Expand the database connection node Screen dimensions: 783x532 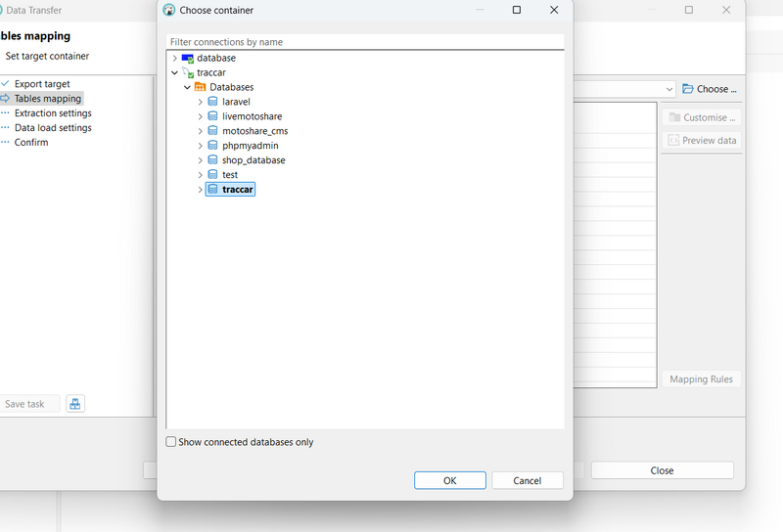[174, 58]
